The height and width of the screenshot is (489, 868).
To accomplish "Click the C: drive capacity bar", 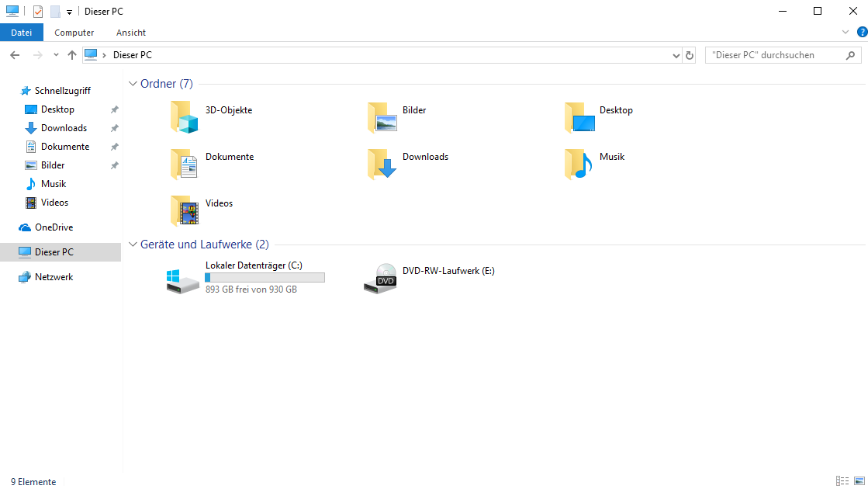I will 265,277.
